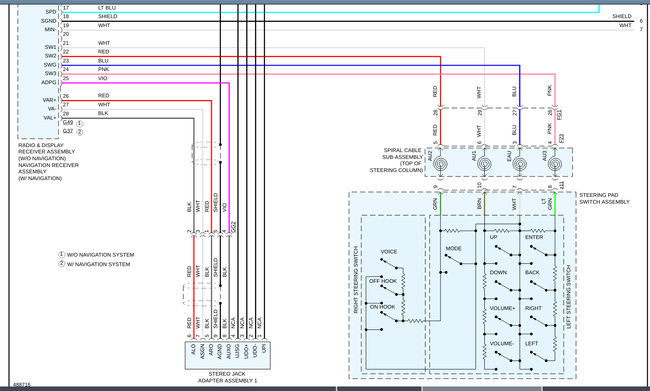650x391 pixels.
Task: Click the BRN wire label
Action: click(479, 203)
